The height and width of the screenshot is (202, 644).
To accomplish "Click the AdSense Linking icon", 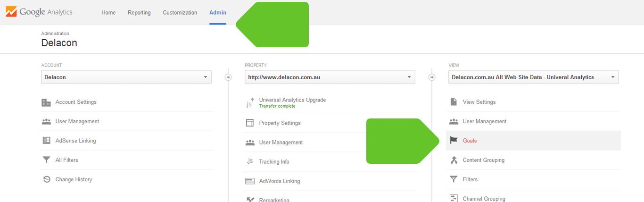I will click(46, 141).
